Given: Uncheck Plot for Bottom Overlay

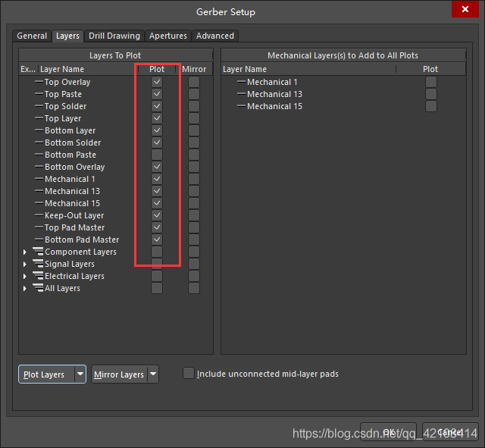Looking at the screenshot, I should pyautogui.click(x=157, y=167).
